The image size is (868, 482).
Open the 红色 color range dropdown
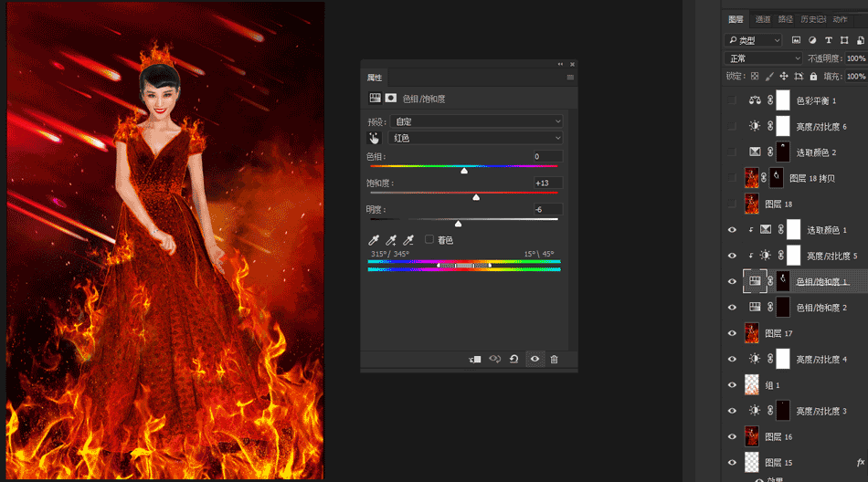pos(477,138)
